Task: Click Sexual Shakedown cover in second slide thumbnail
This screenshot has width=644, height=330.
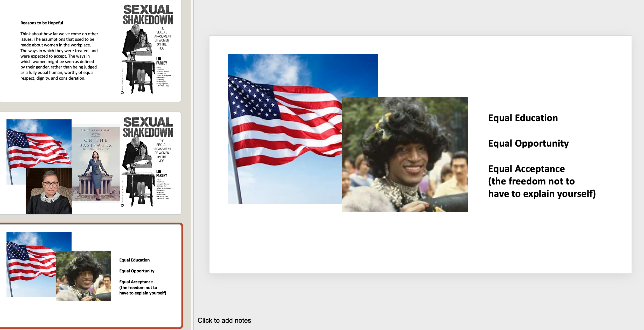Action: 148,161
